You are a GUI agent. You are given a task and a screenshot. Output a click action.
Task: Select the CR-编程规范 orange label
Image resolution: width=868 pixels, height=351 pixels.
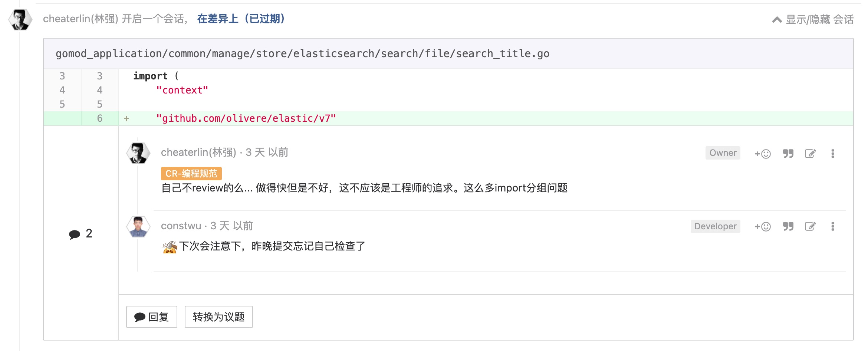tap(191, 173)
